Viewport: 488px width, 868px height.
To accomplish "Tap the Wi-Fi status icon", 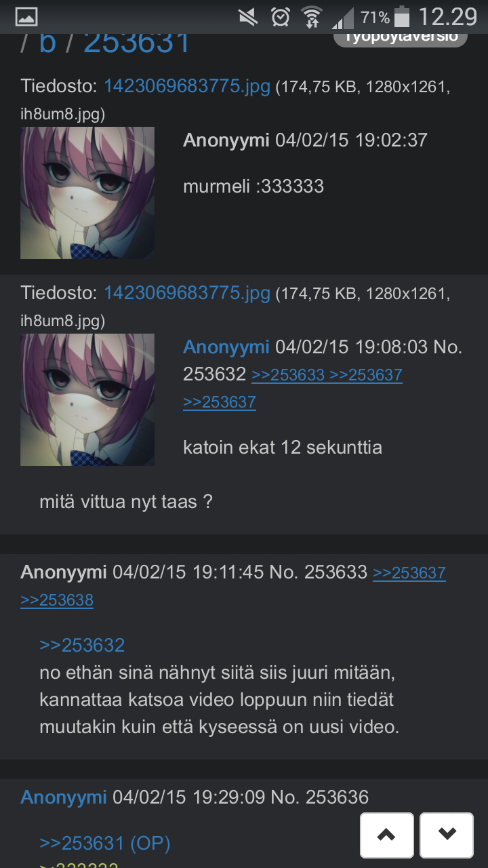I will coord(312,17).
